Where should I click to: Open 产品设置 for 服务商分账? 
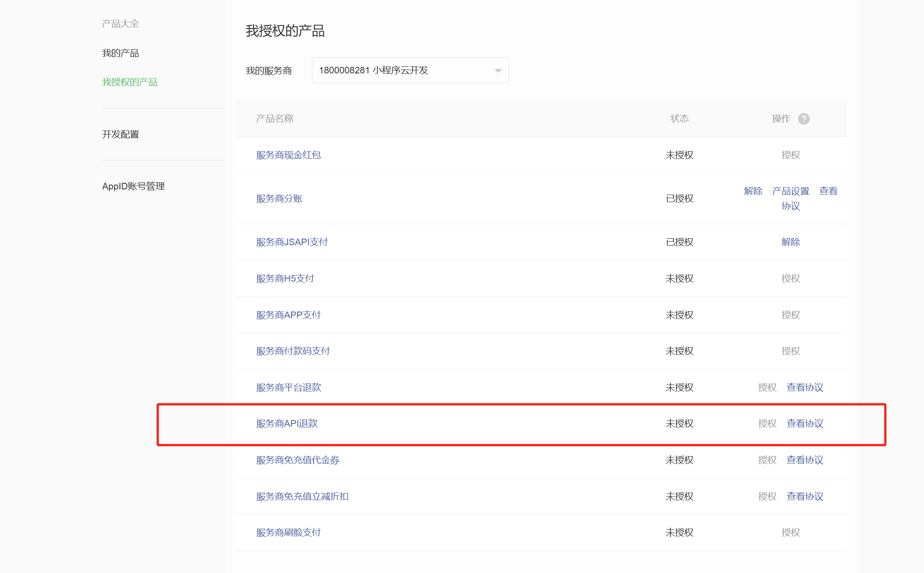pos(790,191)
